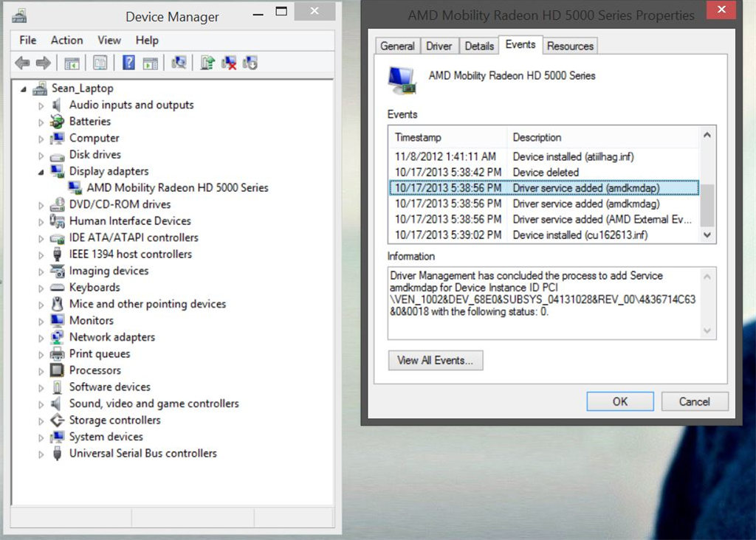The width and height of the screenshot is (756, 540).
Task: Click the scroll-down arrow of the Events list
Action: tap(707, 235)
